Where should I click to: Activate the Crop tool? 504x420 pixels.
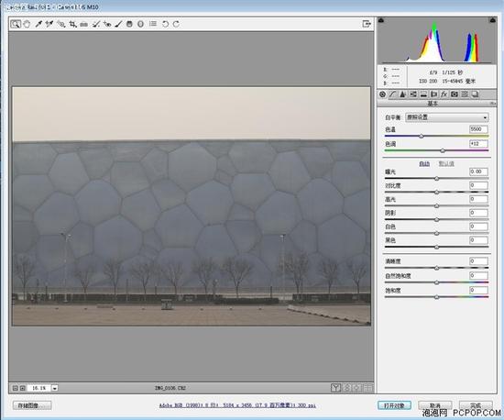pos(73,24)
